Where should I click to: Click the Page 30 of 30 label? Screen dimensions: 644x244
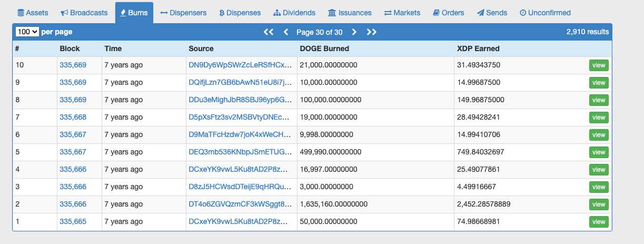(320, 32)
